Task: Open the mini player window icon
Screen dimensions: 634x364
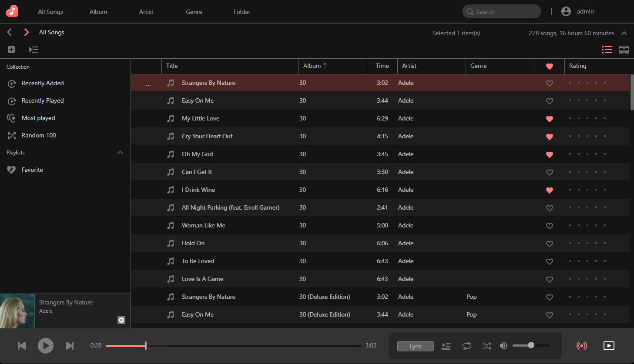Action: pyautogui.click(x=609, y=346)
